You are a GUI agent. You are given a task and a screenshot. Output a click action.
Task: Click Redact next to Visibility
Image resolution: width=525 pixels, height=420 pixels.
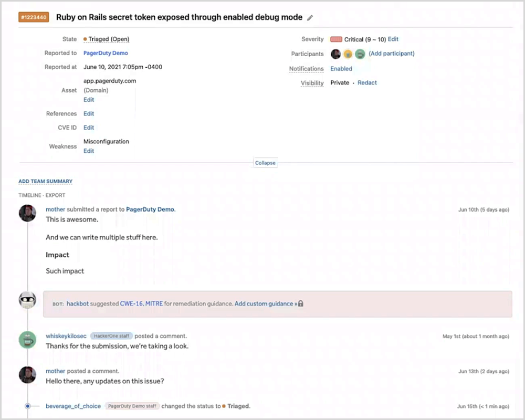click(x=367, y=83)
